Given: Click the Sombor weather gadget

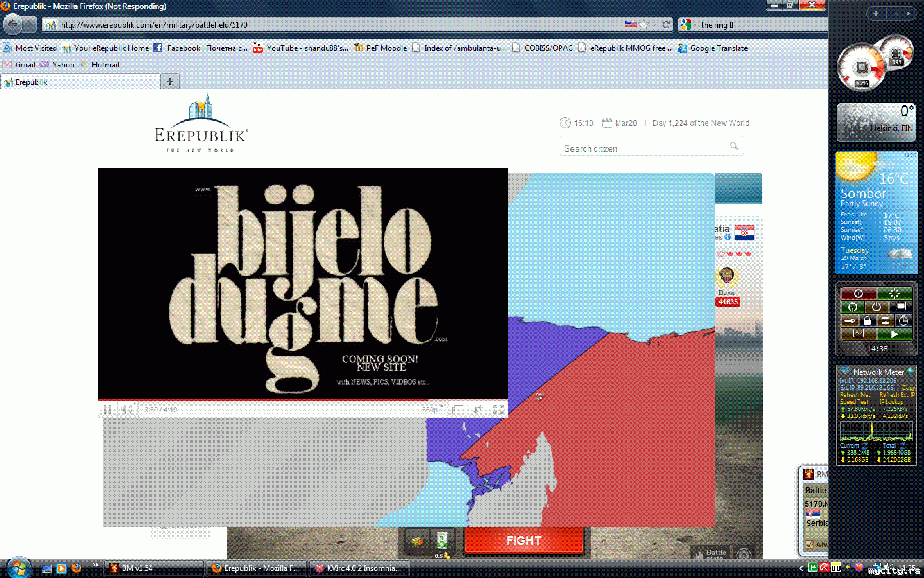Looking at the screenshot, I should (877, 213).
